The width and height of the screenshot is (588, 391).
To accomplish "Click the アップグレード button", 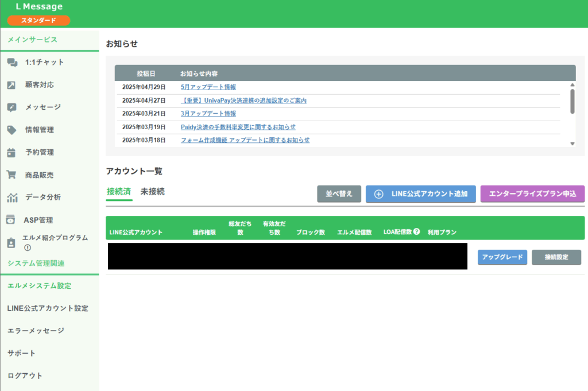I will pos(502,257).
